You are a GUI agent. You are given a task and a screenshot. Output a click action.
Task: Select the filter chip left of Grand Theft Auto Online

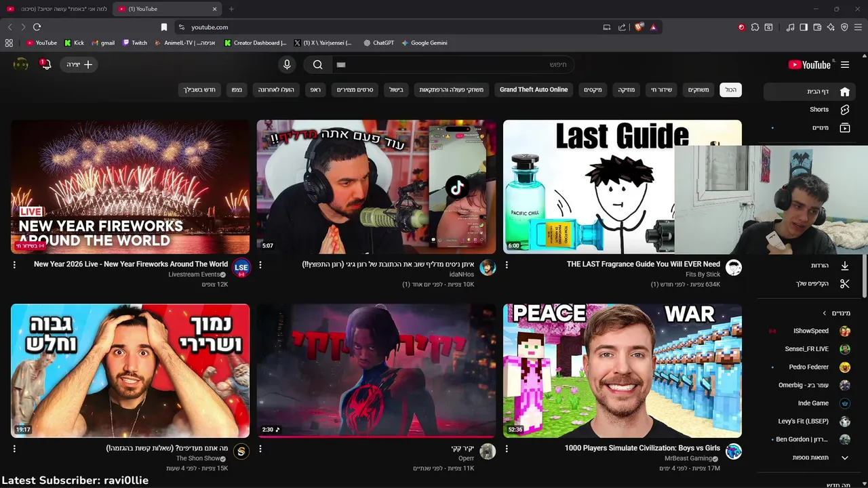[x=451, y=89]
